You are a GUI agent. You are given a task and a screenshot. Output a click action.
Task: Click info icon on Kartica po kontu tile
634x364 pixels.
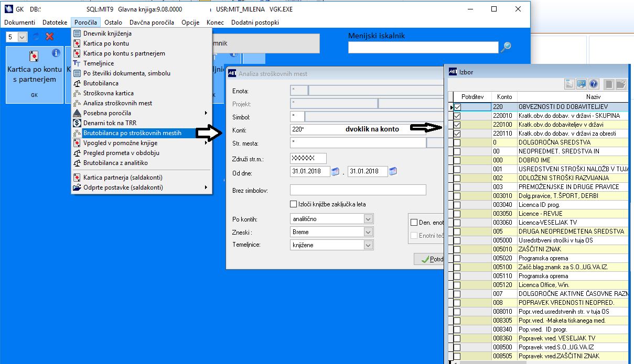click(x=56, y=53)
